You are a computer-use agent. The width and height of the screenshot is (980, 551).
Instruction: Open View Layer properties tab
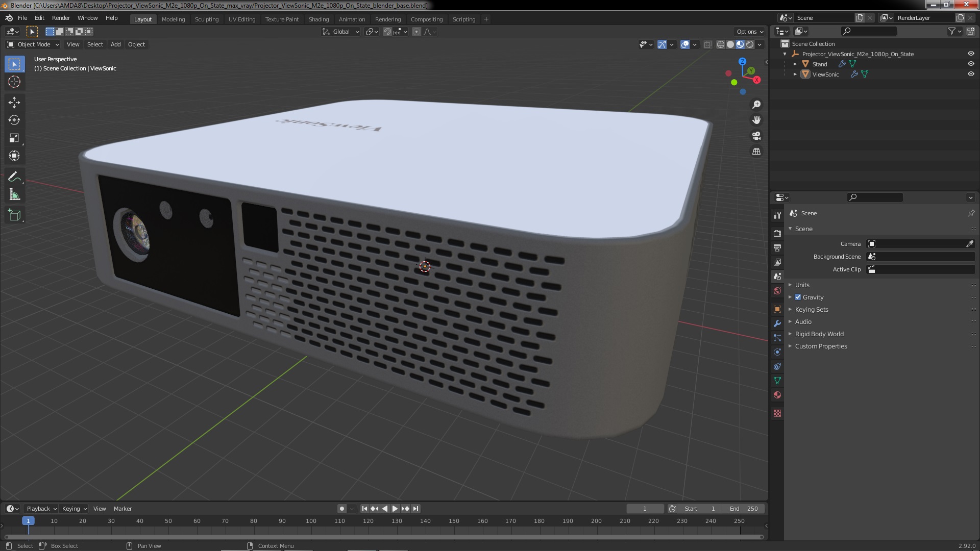(777, 262)
